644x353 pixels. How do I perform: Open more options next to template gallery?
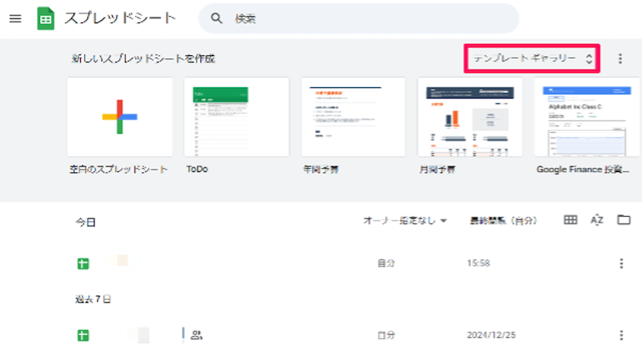point(620,58)
